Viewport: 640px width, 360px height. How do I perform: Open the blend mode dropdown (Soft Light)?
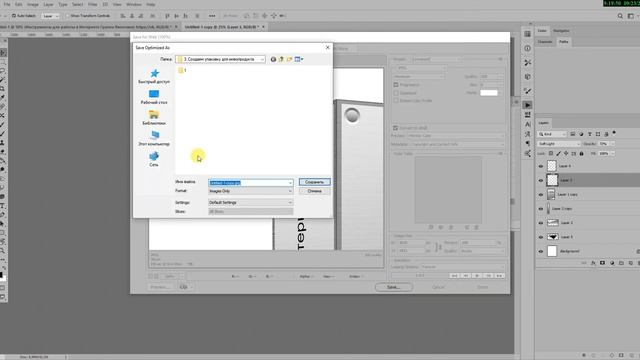[x=559, y=144]
